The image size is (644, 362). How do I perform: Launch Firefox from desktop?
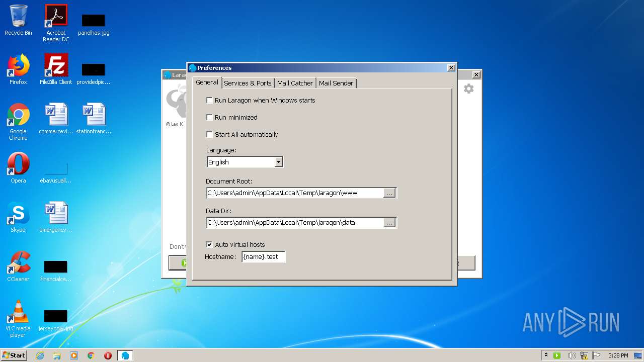coord(18,69)
